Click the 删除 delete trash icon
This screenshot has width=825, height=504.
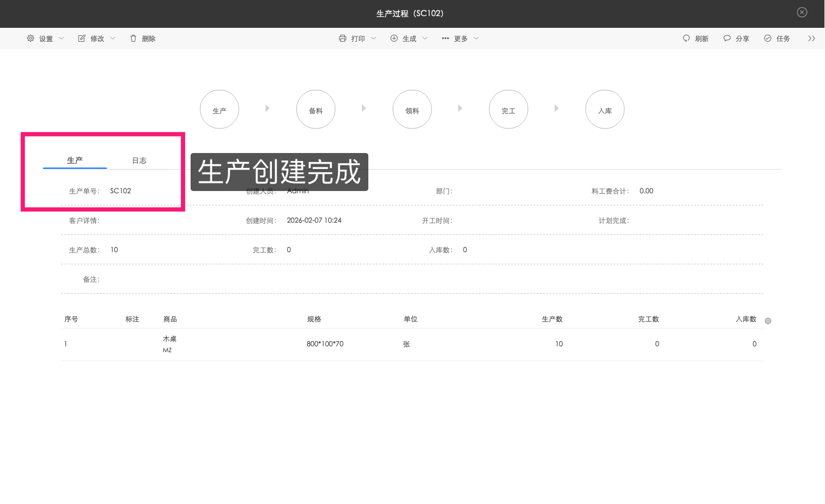(133, 38)
